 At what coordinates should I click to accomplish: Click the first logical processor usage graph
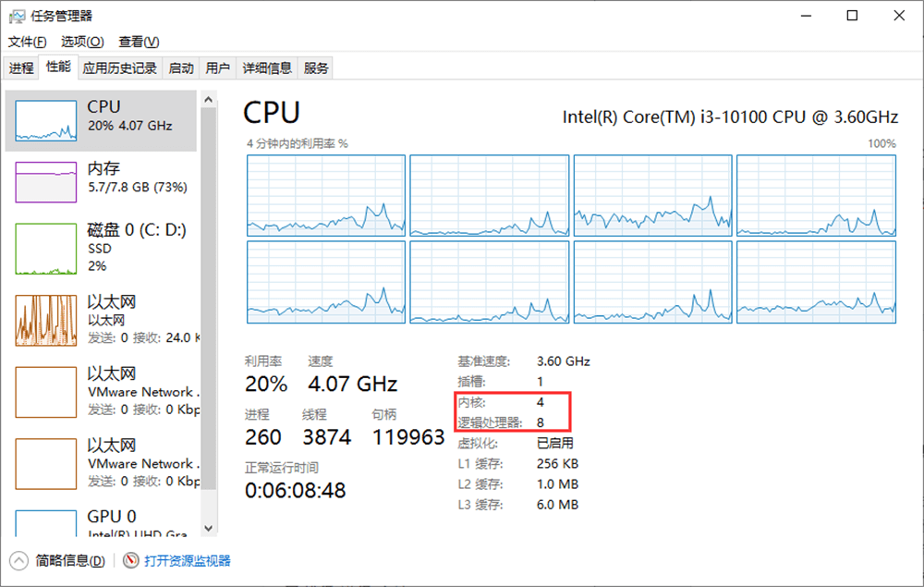tap(326, 196)
